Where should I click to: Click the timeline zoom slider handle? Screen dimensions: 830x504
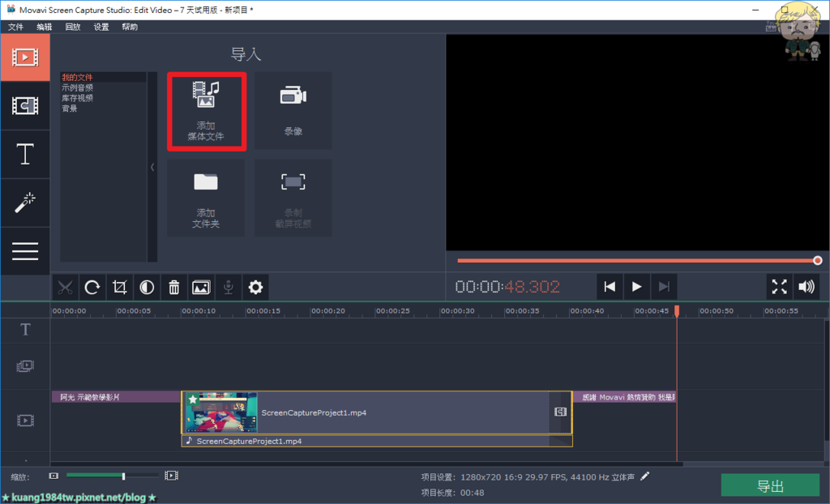(123, 476)
